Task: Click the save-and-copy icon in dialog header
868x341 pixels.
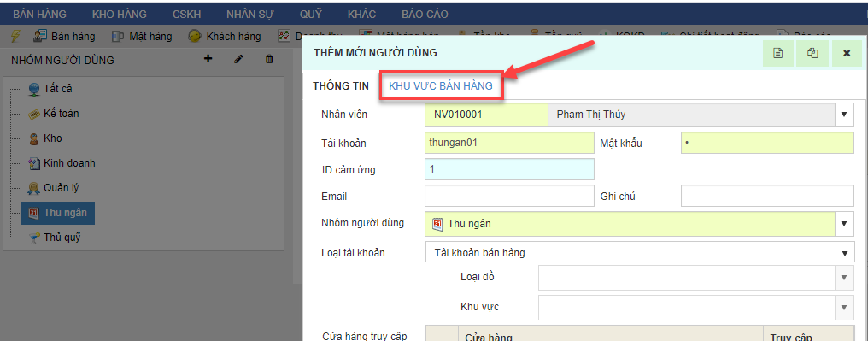Action: (x=812, y=53)
